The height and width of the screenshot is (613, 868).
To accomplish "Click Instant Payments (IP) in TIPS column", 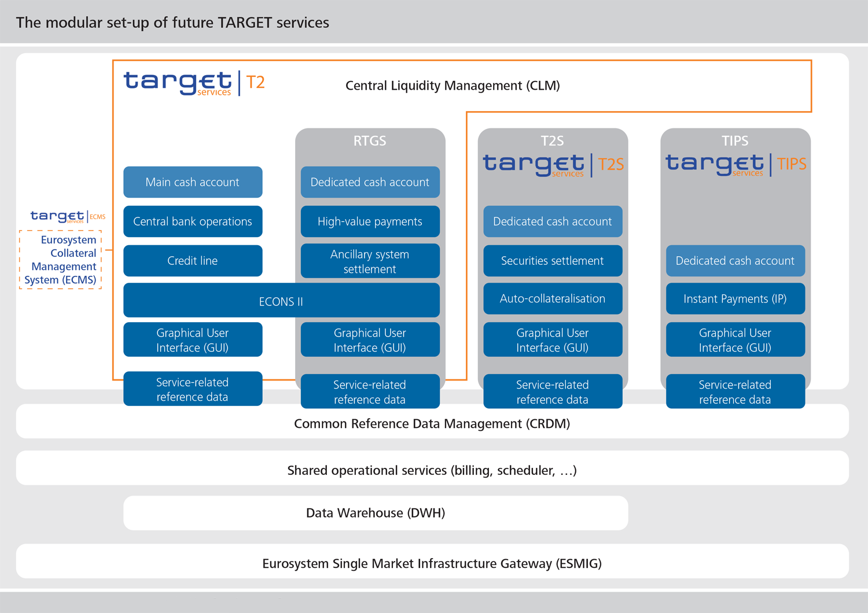I will 735,299.
